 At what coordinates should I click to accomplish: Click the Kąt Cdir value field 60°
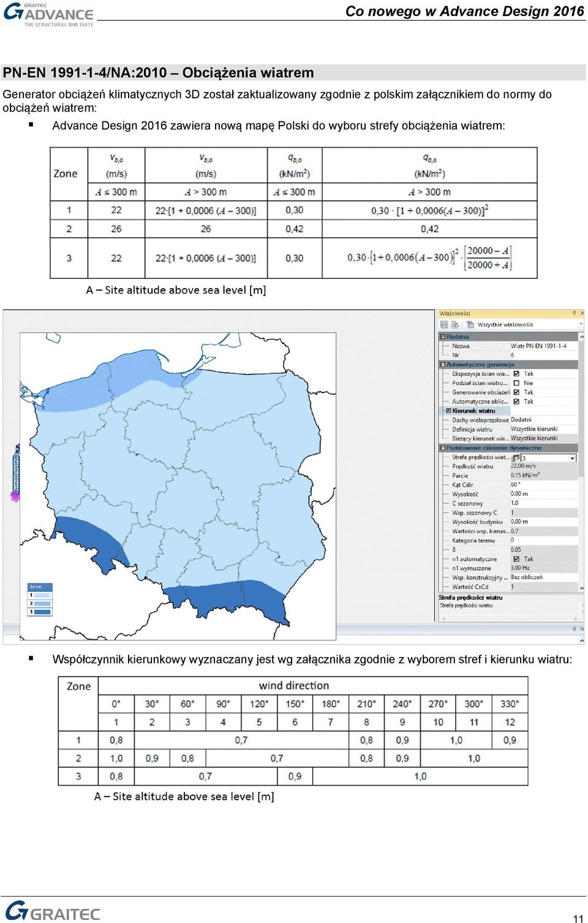pyautogui.click(x=544, y=485)
